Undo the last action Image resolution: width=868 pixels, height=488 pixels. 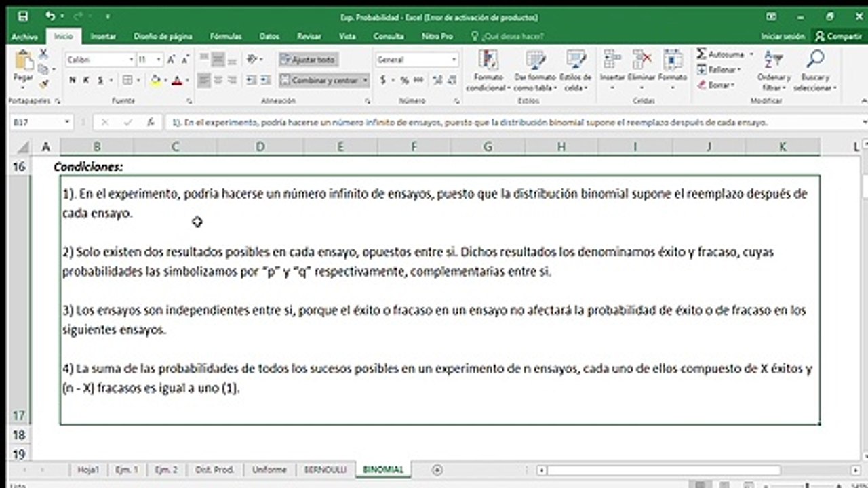pyautogui.click(x=51, y=16)
